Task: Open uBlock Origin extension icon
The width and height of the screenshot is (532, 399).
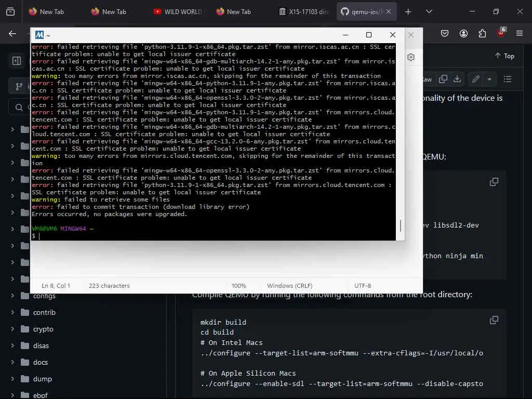Action: pos(501,33)
